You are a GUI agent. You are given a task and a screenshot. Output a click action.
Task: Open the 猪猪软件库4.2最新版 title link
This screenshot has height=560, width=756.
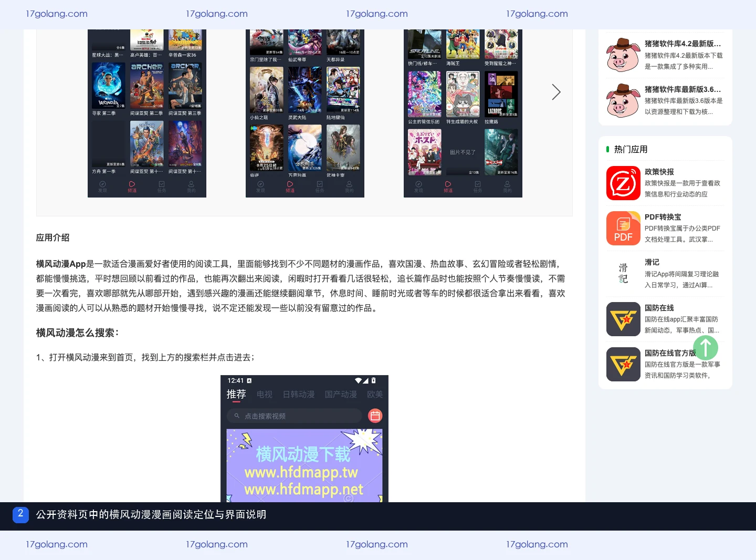[682, 44]
